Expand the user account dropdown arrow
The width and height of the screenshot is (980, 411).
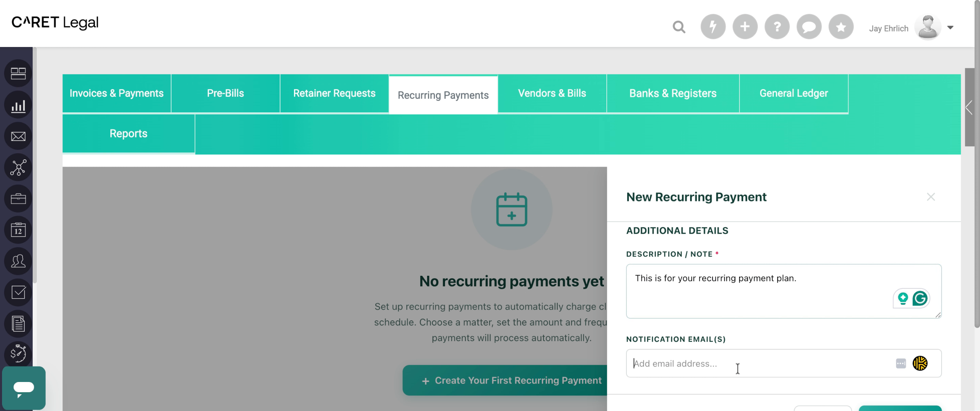(x=950, y=27)
